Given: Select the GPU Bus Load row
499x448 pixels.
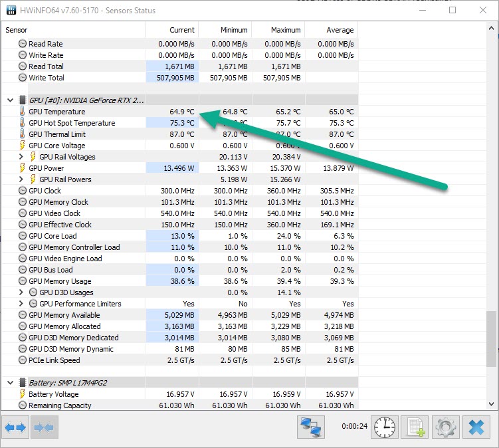Looking at the screenshot, I should pos(180,270).
